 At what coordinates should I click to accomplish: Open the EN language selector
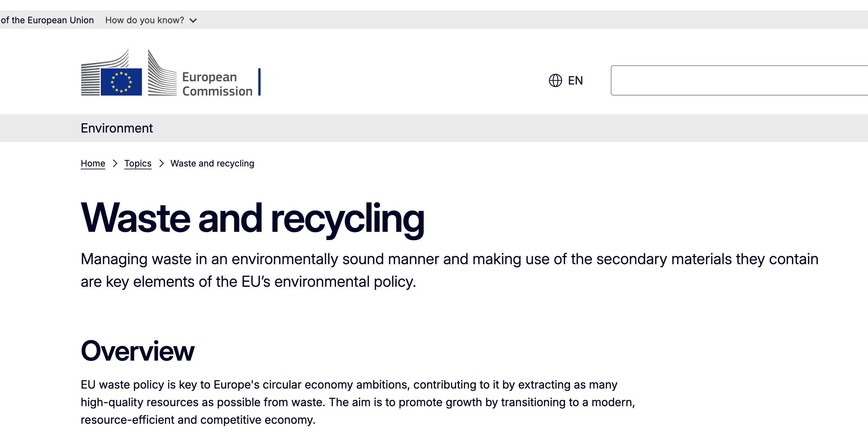tap(566, 80)
